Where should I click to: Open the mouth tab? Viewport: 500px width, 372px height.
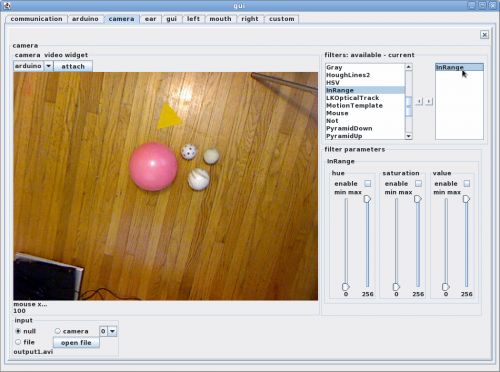tap(220, 19)
